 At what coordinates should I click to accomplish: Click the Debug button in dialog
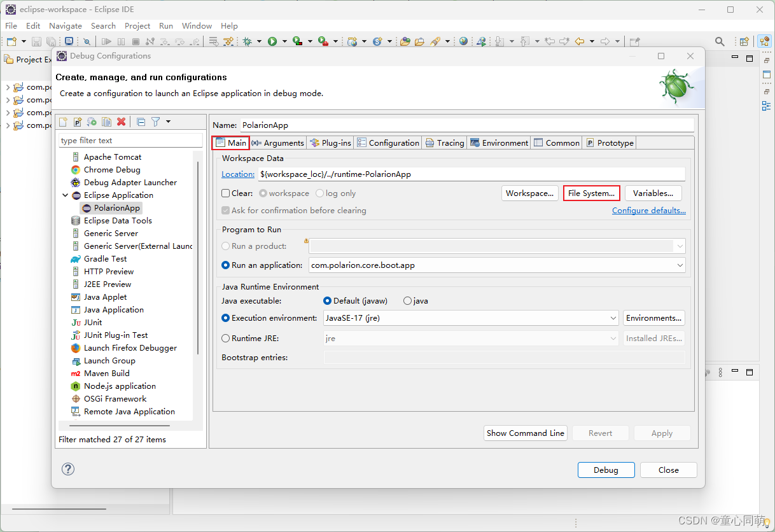coord(606,470)
